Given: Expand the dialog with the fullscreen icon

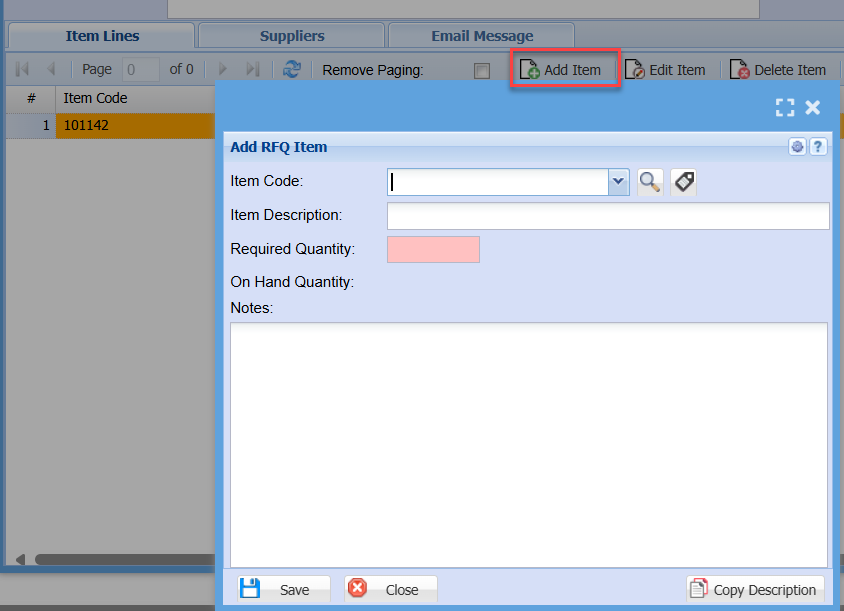Looking at the screenshot, I should click(x=785, y=108).
